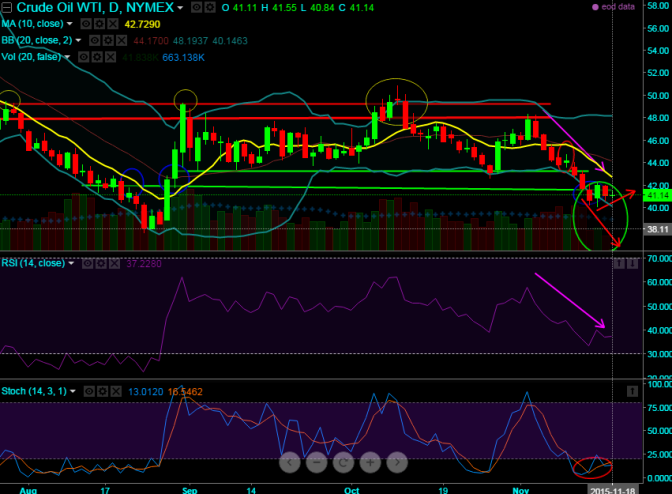Click the Crude Oil WTI, D, NYMEX title

95,7
